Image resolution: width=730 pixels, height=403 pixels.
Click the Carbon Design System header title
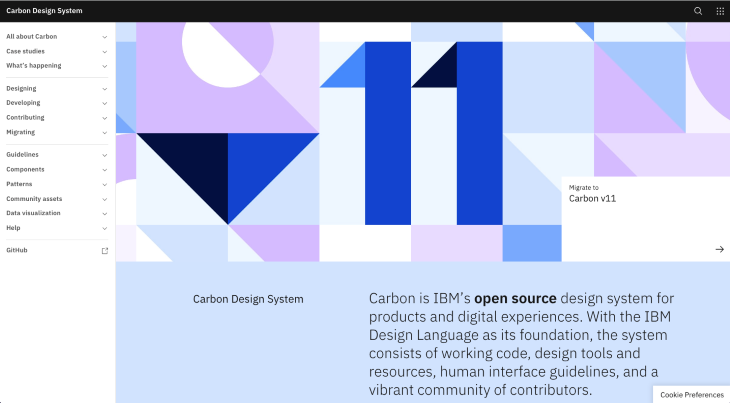[44, 11]
